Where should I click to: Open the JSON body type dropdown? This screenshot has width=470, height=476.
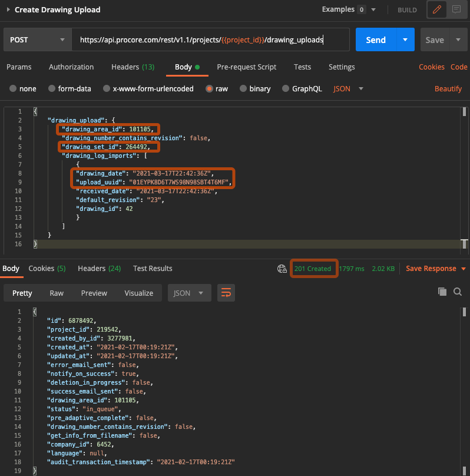[x=348, y=88]
